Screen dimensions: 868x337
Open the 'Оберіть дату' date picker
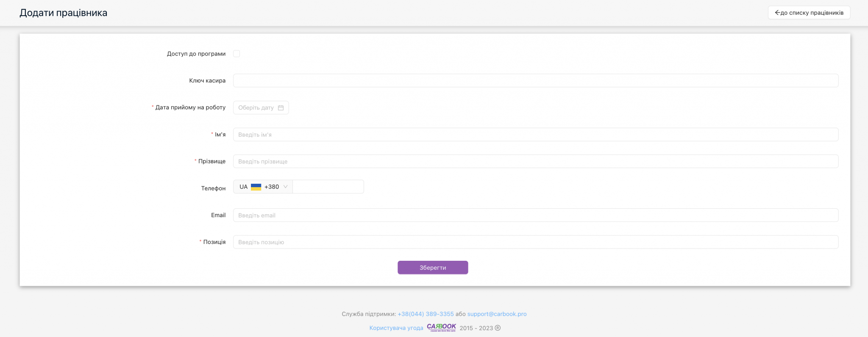click(x=256, y=108)
